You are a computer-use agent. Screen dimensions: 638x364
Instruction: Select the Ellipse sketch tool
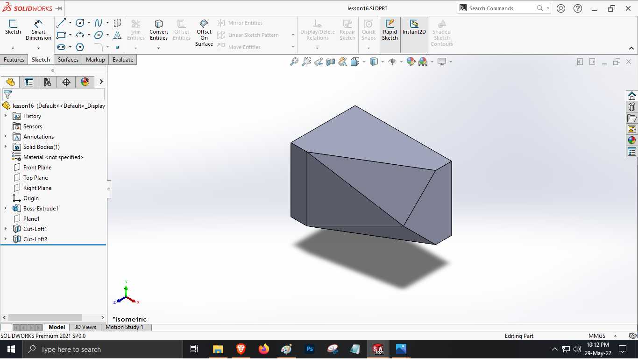[99, 35]
